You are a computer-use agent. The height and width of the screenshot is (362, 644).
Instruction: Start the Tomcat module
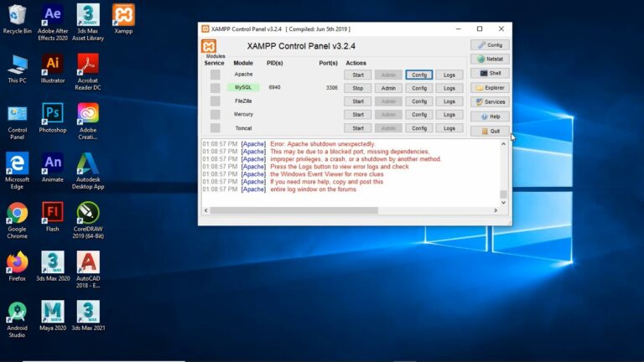click(358, 128)
